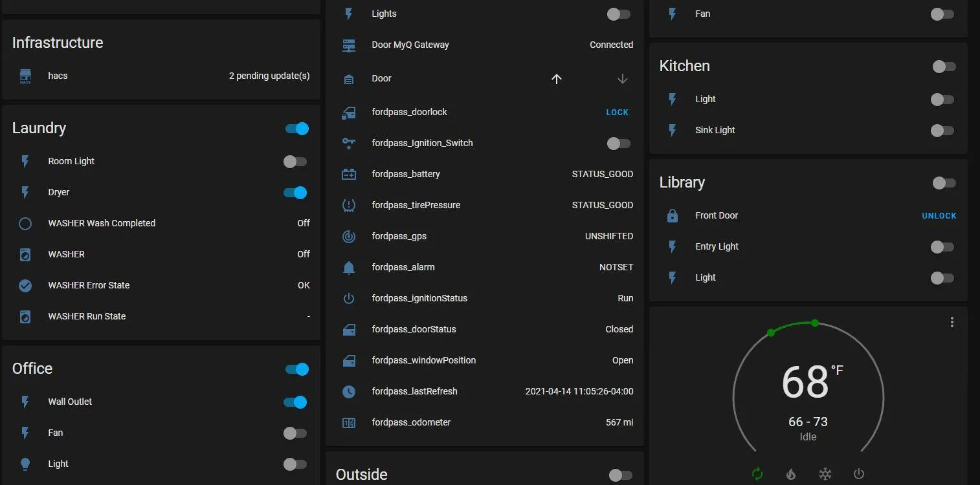
Task: Click the right thermostat setpoint handle
Action: click(x=815, y=323)
